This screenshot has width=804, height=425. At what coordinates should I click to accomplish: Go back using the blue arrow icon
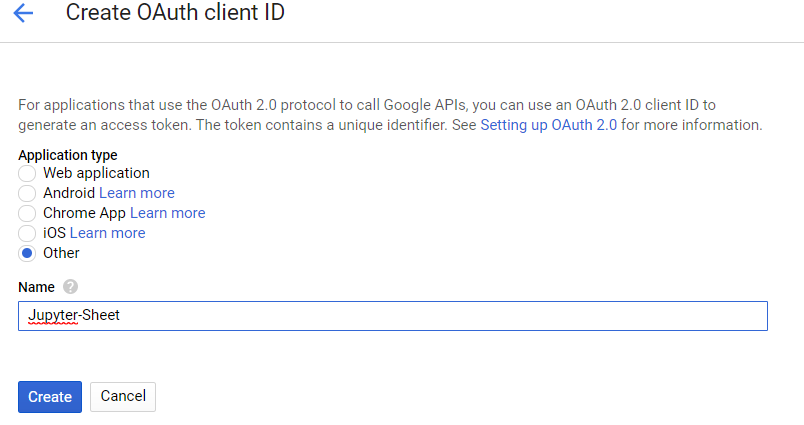click(x=23, y=13)
